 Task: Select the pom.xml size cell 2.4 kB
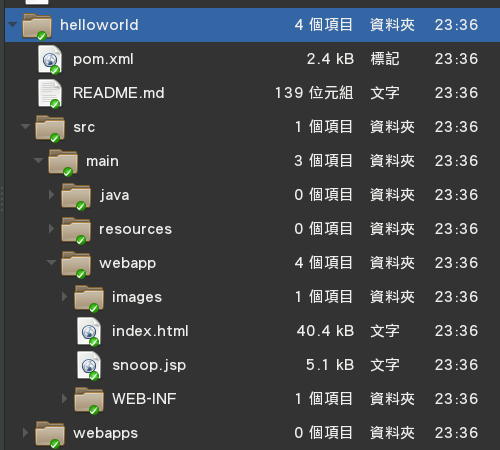click(x=330, y=59)
